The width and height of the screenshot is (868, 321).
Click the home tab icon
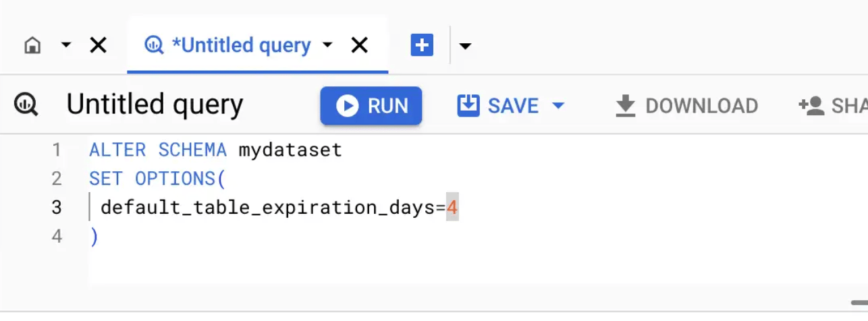pos(32,46)
